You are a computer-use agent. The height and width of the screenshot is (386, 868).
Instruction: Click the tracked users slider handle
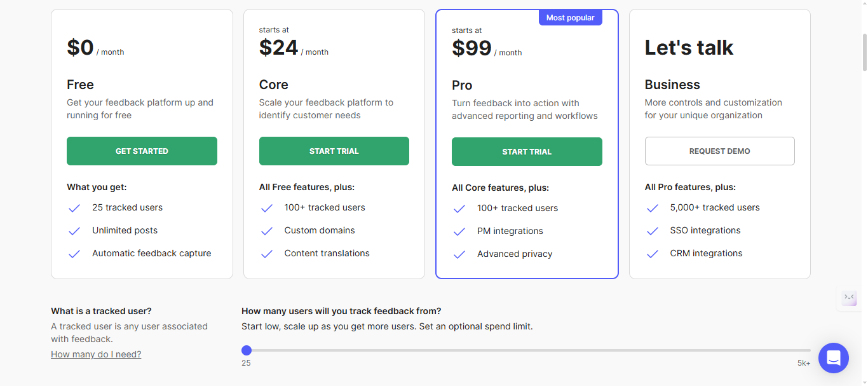(247, 350)
